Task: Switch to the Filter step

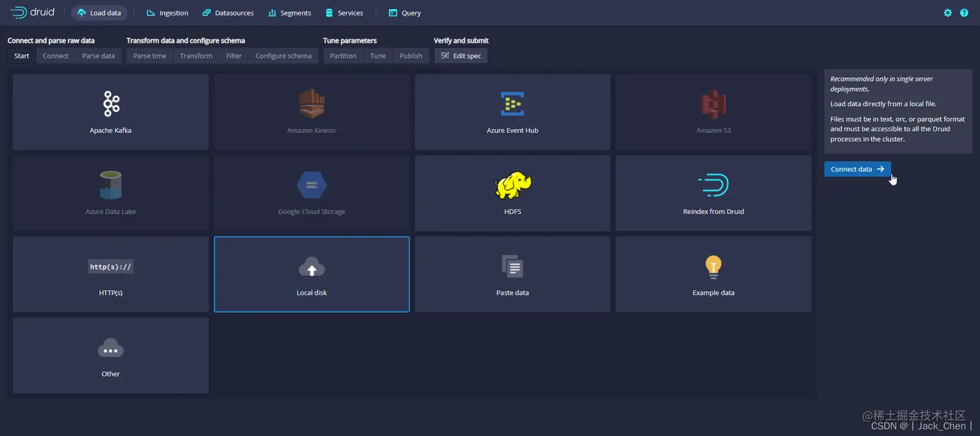Action: (234, 56)
